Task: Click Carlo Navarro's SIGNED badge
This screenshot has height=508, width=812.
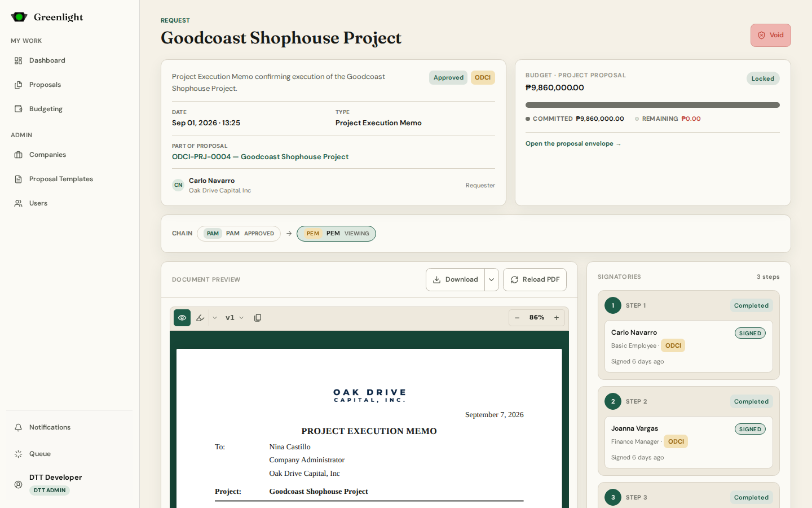Action: (750, 333)
